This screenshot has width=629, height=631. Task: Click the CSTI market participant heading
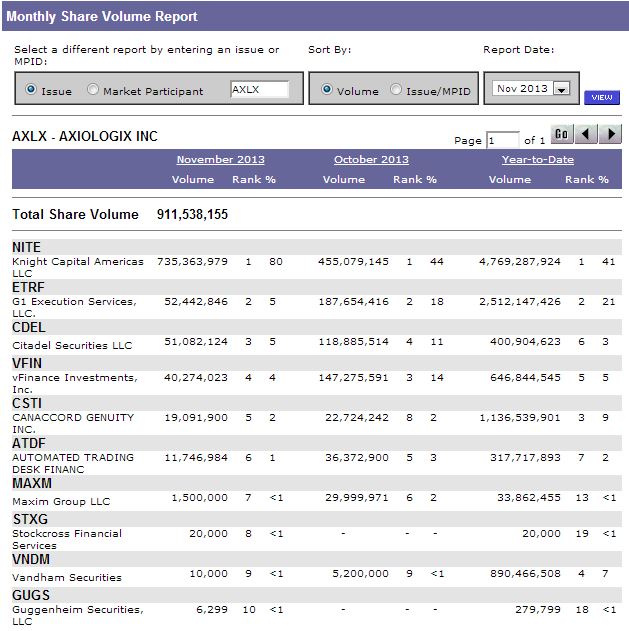(x=27, y=403)
